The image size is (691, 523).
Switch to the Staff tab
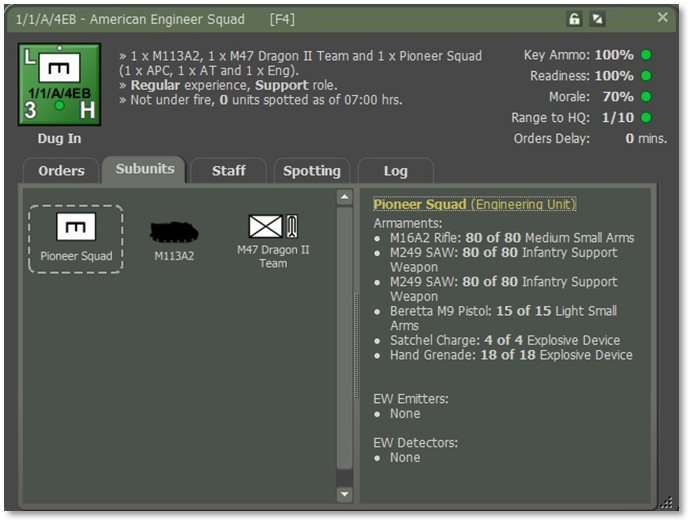pyautogui.click(x=229, y=171)
